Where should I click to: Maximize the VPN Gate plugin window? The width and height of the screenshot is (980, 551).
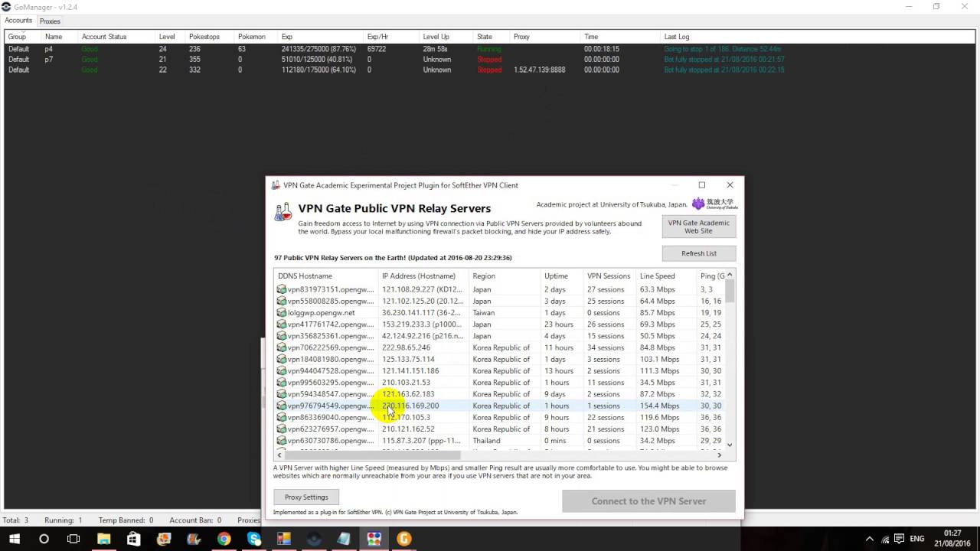[701, 185]
